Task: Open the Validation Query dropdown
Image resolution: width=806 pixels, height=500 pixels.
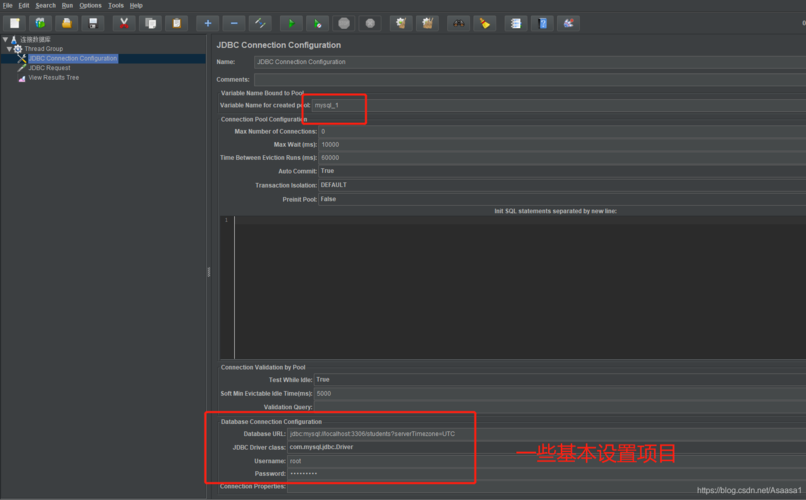Action: [560, 407]
